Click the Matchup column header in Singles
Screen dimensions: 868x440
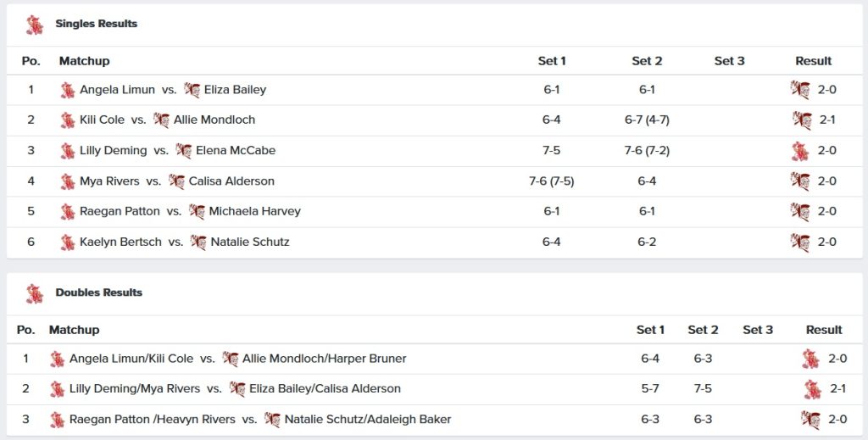pos(84,61)
